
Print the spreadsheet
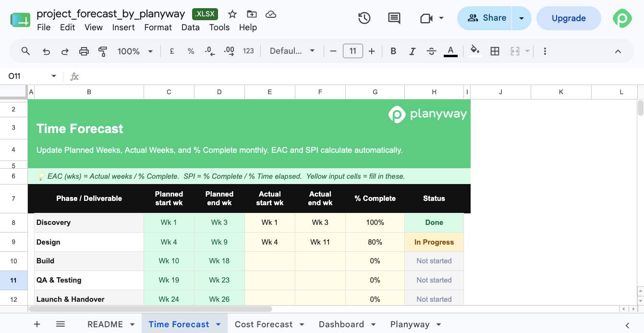[x=84, y=51]
